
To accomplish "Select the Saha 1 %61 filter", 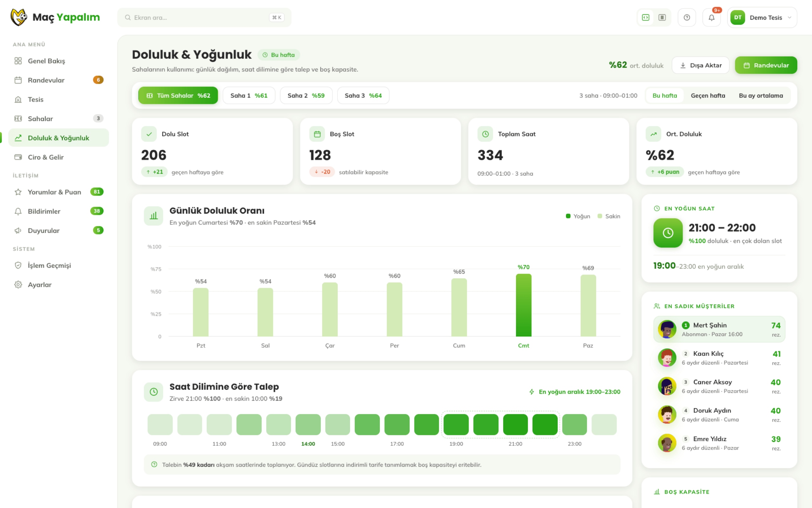I will [249, 96].
